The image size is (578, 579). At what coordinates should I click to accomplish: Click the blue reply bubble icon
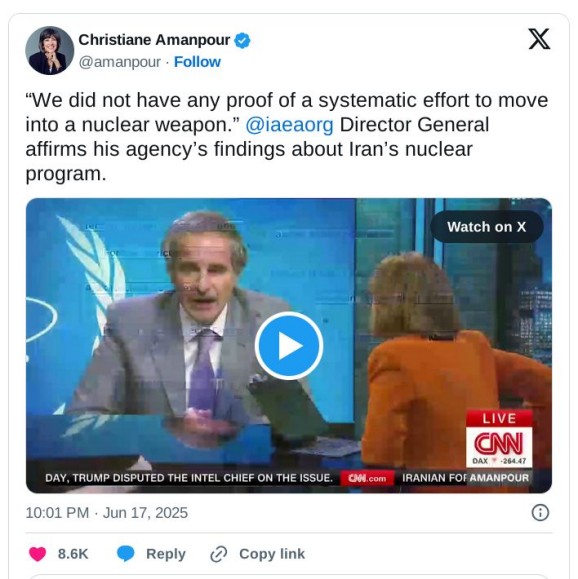(126, 554)
